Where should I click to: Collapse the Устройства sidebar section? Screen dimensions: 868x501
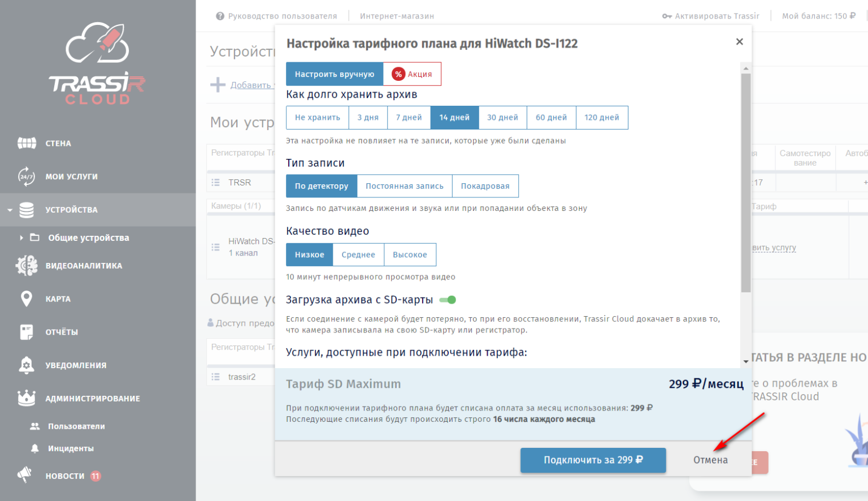point(10,210)
